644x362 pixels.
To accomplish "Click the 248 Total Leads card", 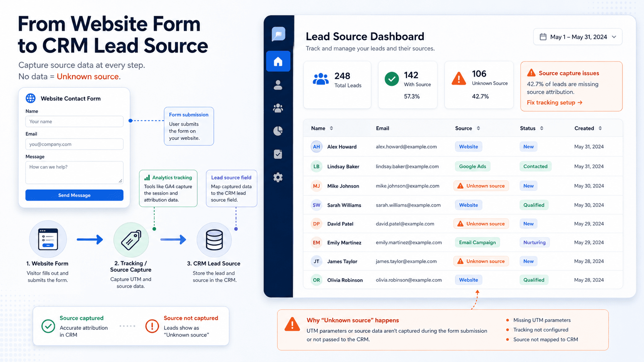I will 337,85.
